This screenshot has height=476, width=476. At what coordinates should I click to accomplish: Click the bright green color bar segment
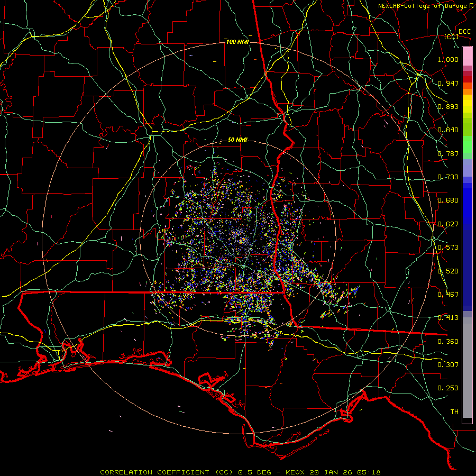[467, 144]
